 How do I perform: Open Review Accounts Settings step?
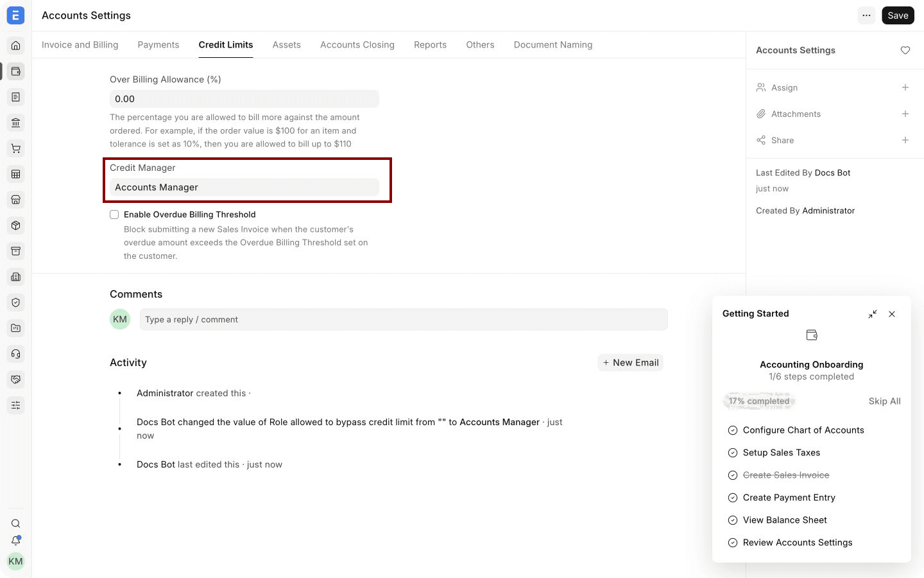click(798, 543)
